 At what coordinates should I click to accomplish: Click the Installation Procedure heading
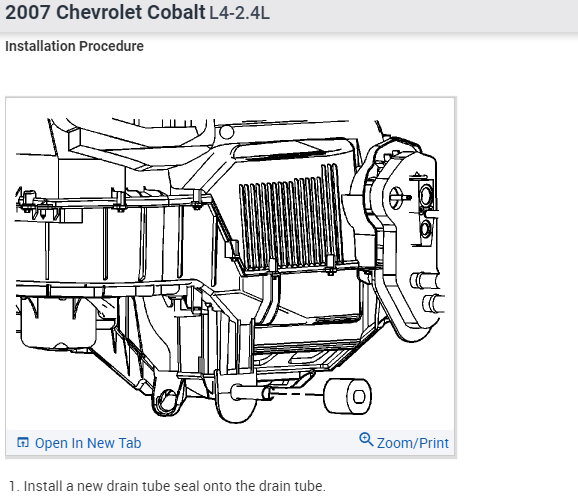point(74,46)
